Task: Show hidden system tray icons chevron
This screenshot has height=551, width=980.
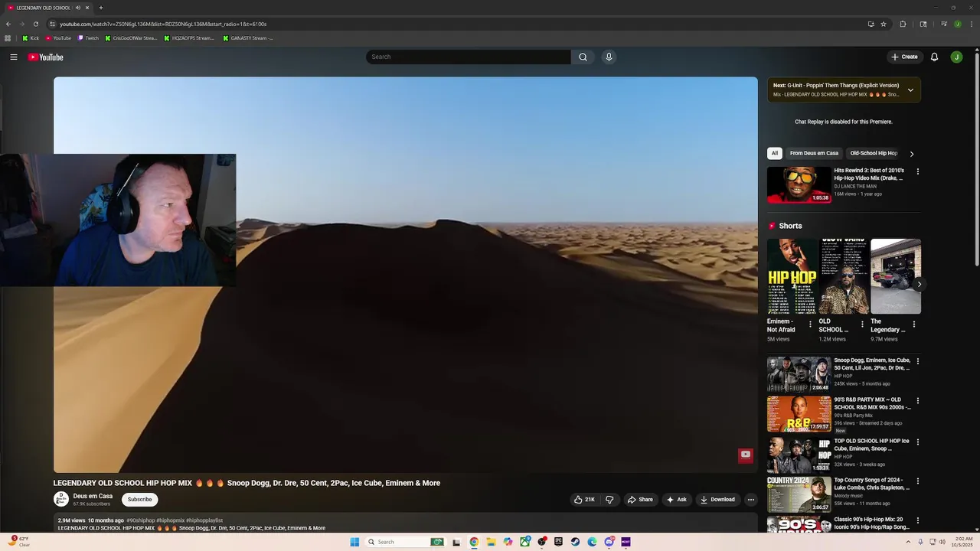Action: pos(908,542)
